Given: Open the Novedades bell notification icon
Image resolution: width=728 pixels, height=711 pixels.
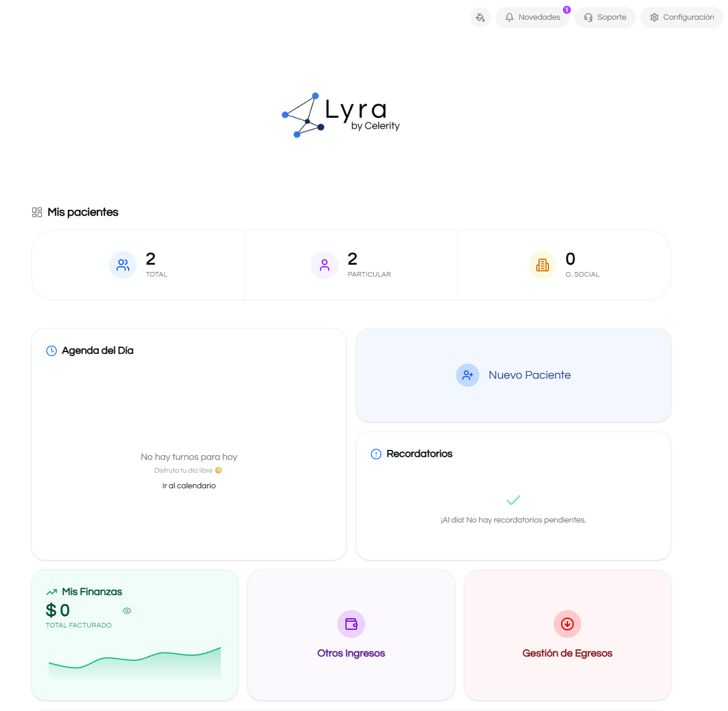Looking at the screenshot, I should coord(509,17).
